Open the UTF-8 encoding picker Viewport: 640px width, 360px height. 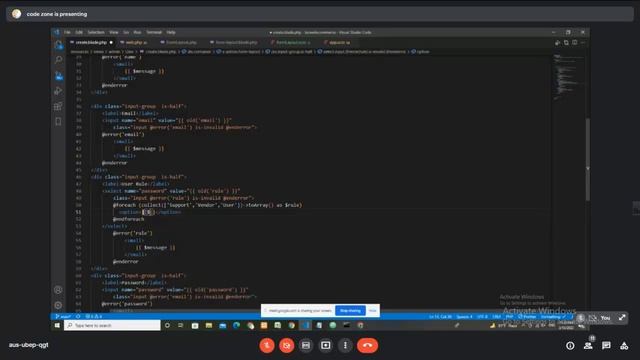482,317
